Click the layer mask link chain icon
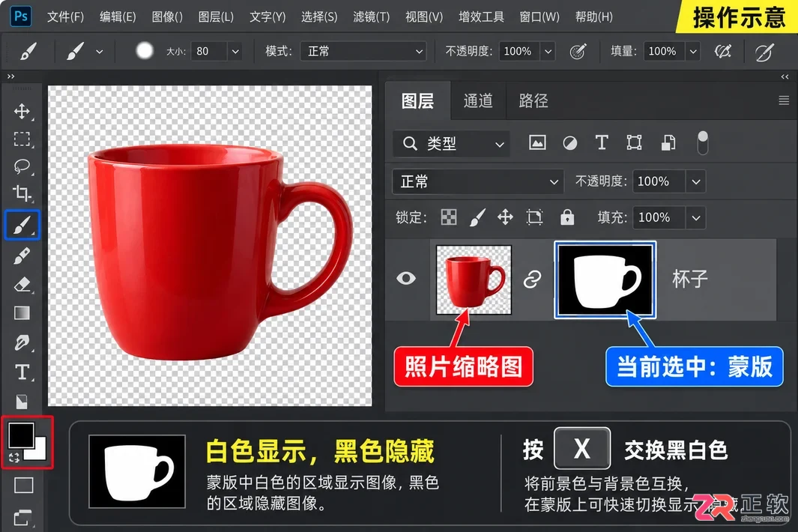Screen dimensions: 798x532 point(532,279)
